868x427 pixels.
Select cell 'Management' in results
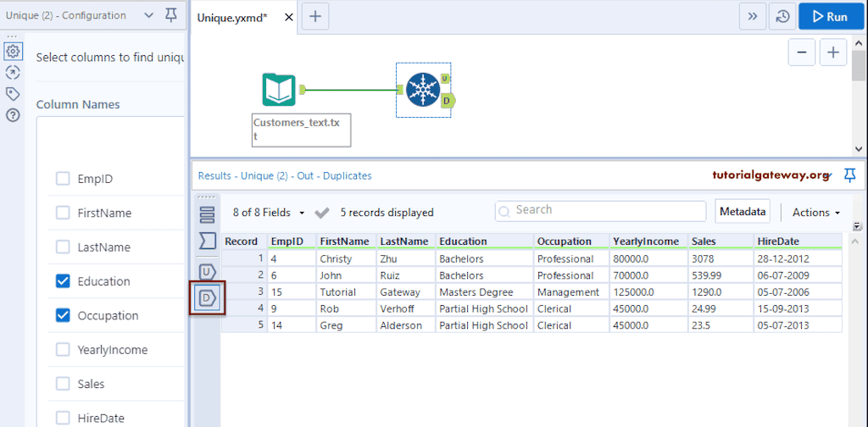coord(571,292)
